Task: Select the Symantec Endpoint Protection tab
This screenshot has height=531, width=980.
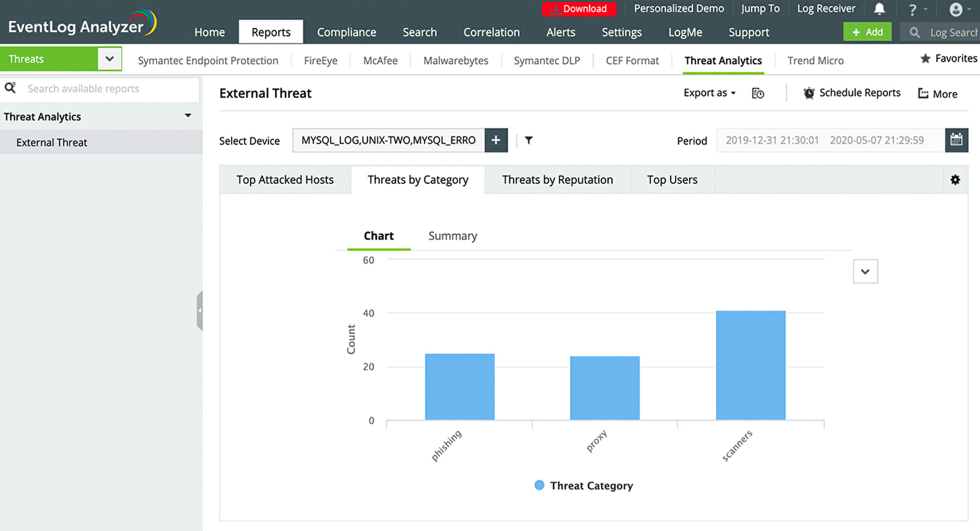Action: point(208,60)
